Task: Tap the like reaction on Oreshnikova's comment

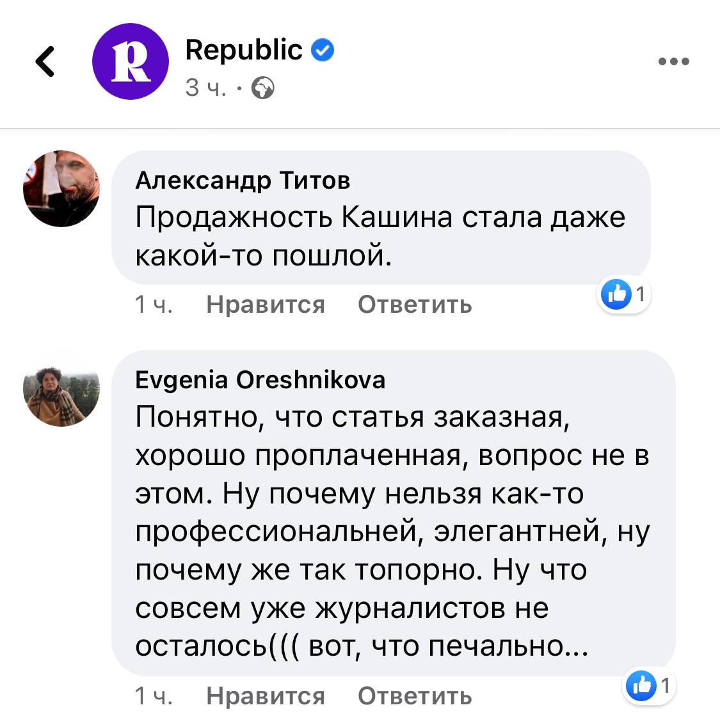Action: (641, 686)
